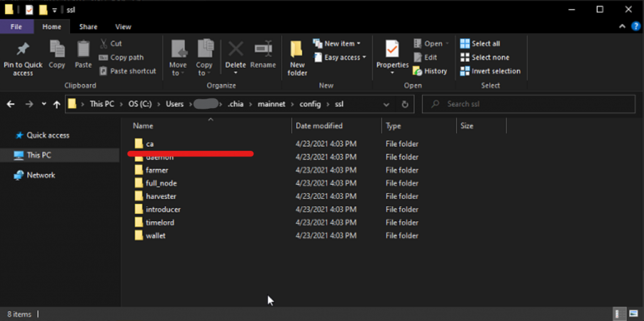Viewport: 644px width, 321px height.
Task: Switch to details view in status bar
Action: tap(618, 313)
